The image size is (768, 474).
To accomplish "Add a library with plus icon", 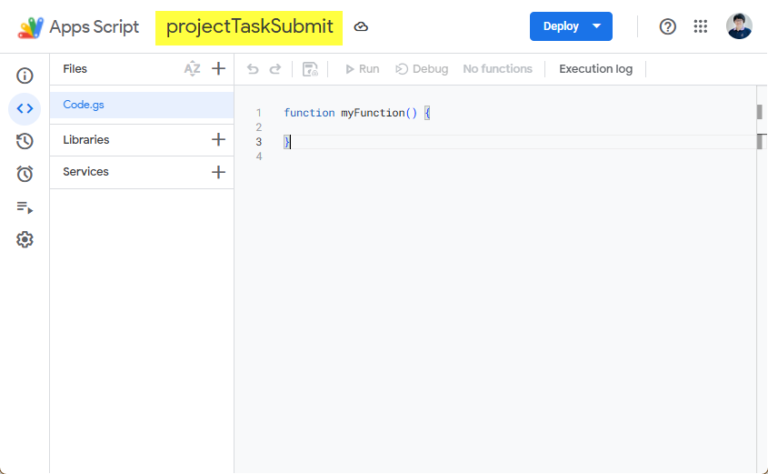I will tap(218, 140).
